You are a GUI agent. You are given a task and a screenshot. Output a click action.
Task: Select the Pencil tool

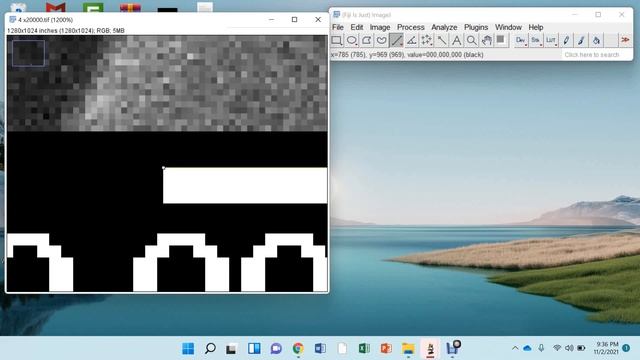click(x=566, y=40)
